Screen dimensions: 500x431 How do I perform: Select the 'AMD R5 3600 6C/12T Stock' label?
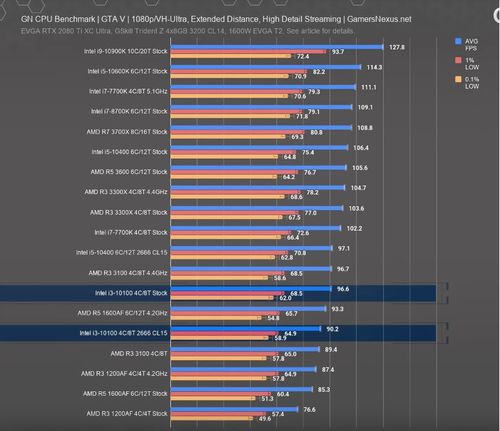pos(129,172)
